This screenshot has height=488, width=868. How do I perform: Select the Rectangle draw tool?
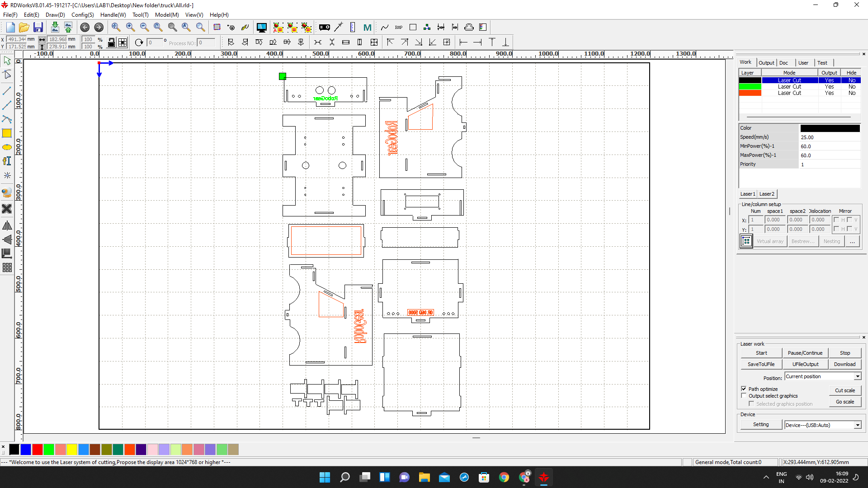click(x=7, y=133)
